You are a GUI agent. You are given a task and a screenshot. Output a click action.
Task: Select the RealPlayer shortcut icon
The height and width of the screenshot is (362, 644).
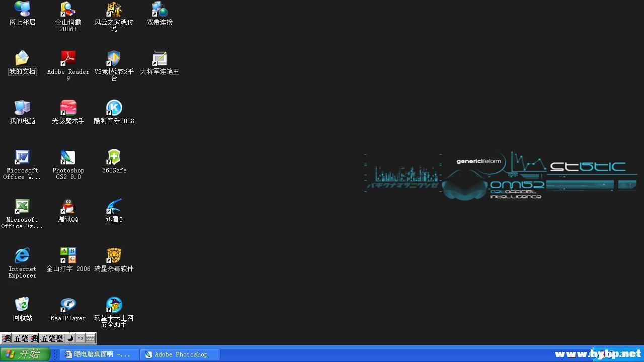pyautogui.click(x=68, y=305)
